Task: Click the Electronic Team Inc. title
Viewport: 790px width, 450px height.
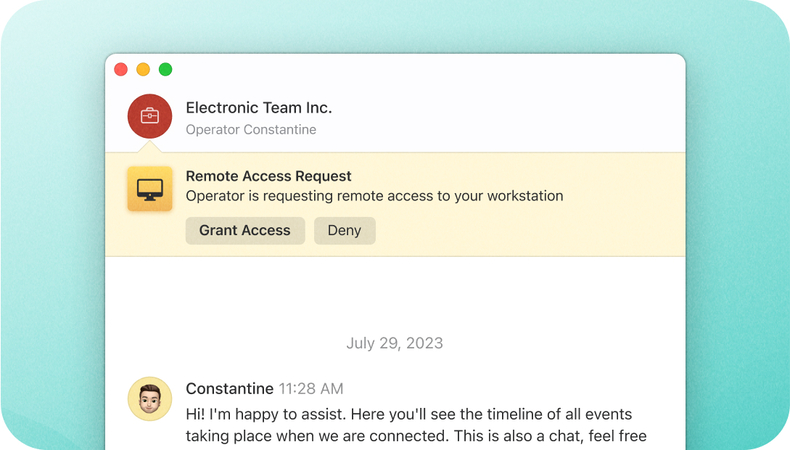Action: (x=258, y=108)
